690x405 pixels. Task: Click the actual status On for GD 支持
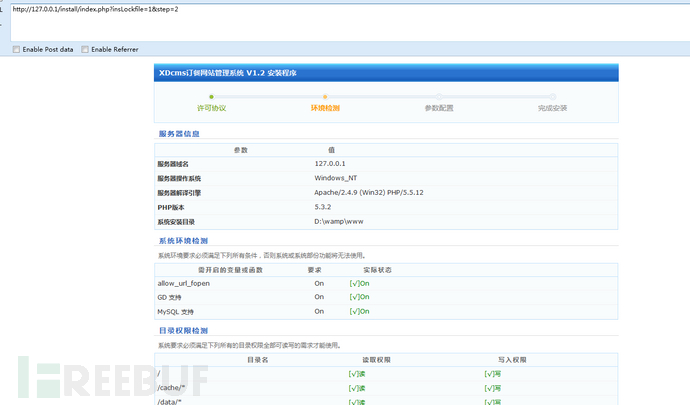360,297
